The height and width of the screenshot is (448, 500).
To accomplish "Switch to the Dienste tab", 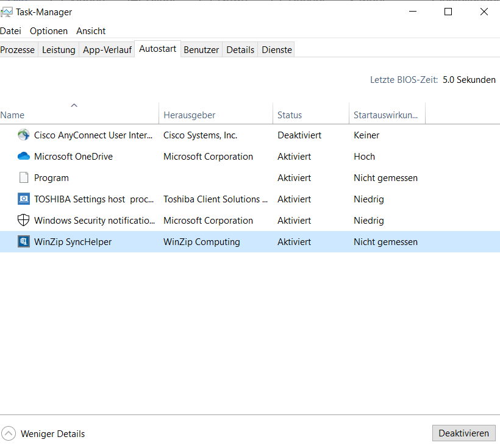I will [277, 50].
